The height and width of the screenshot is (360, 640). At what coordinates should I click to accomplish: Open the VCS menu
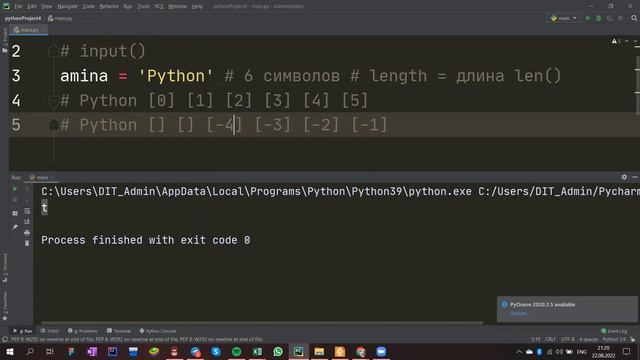(x=159, y=7)
